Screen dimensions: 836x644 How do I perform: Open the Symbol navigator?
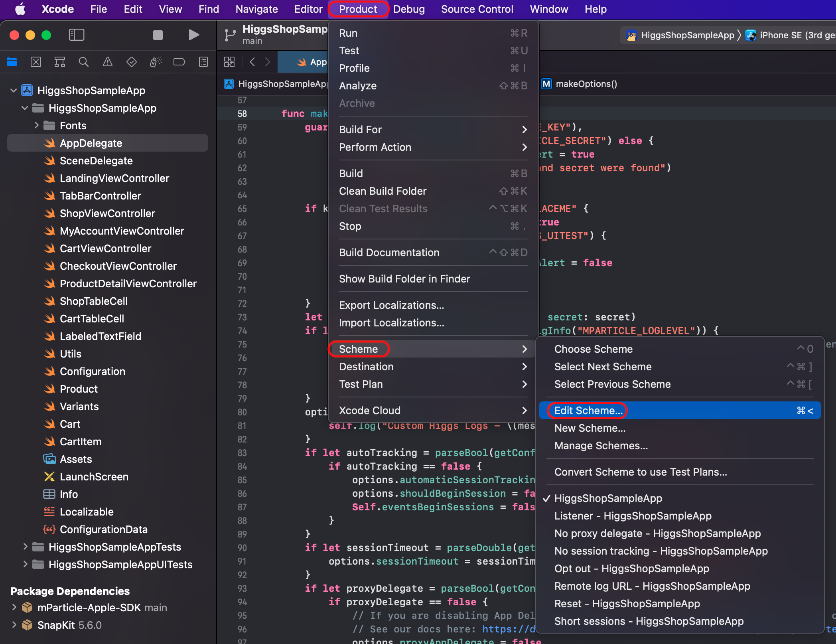click(x=60, y=62)
